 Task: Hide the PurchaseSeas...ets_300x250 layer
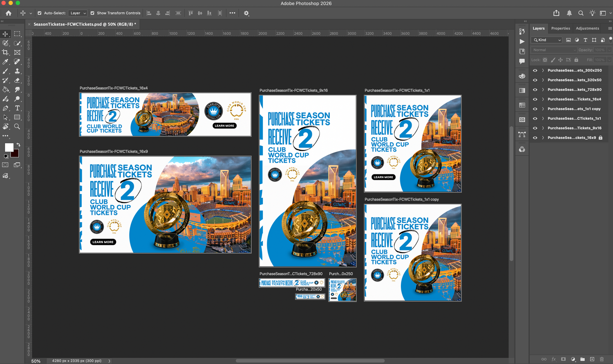(x=535, y=70)
